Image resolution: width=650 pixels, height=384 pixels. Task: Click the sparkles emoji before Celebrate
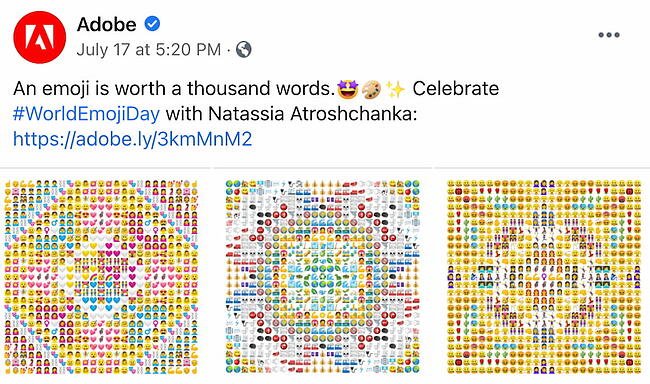(395, 89)
